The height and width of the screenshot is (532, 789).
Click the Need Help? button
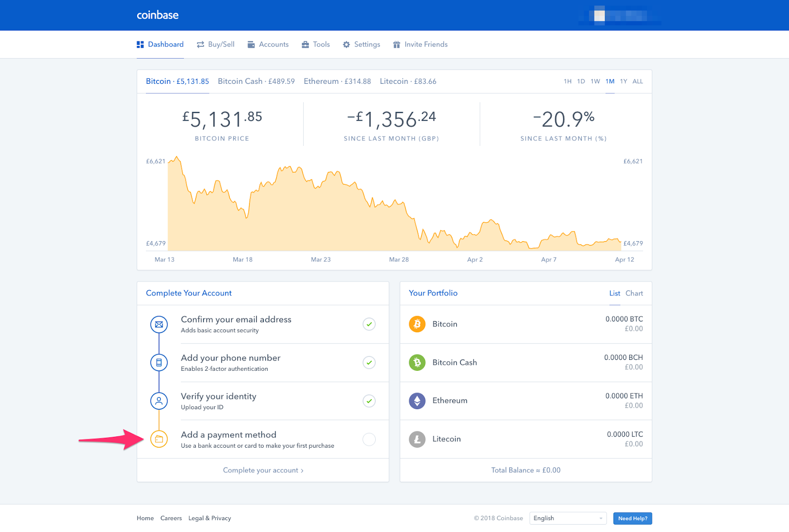coord(633,518)
